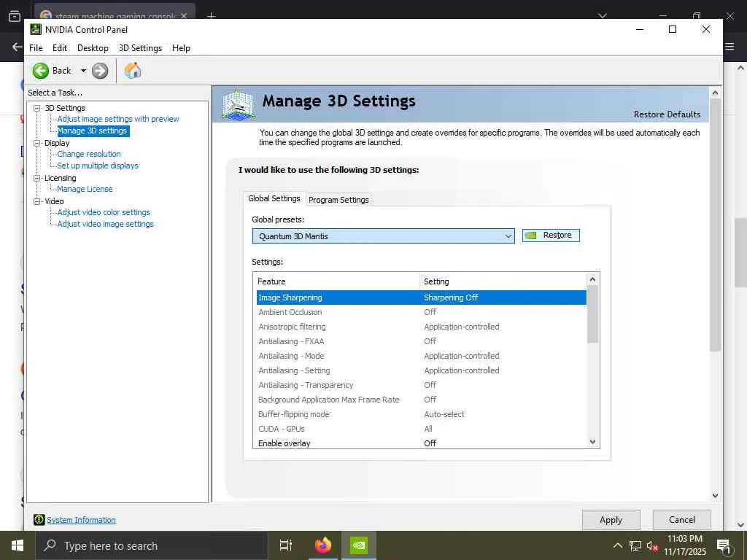This screenshot has height=560, width=747.
Task: Click the grey Forward arrow icon
Action: (99, 71)
